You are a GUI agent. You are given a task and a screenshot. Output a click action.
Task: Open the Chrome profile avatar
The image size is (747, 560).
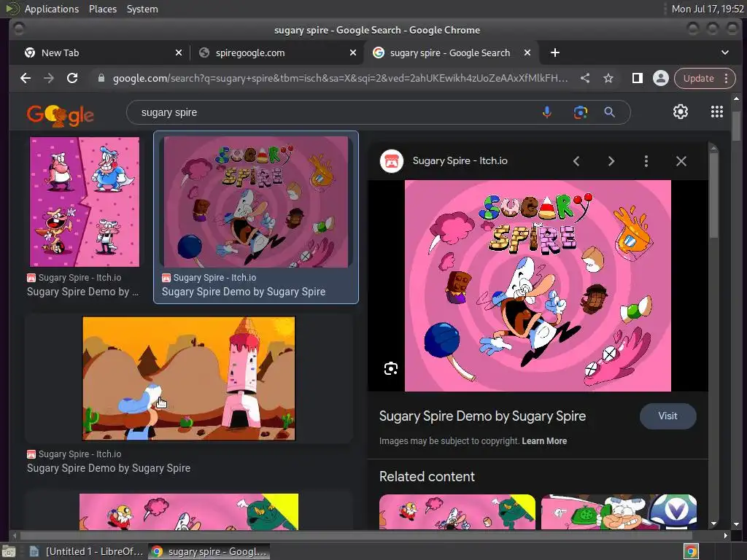click(661, 78)
